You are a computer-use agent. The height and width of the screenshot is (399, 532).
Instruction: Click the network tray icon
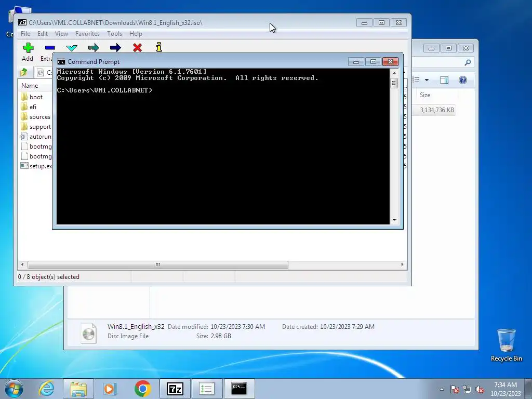coord(467,389)
